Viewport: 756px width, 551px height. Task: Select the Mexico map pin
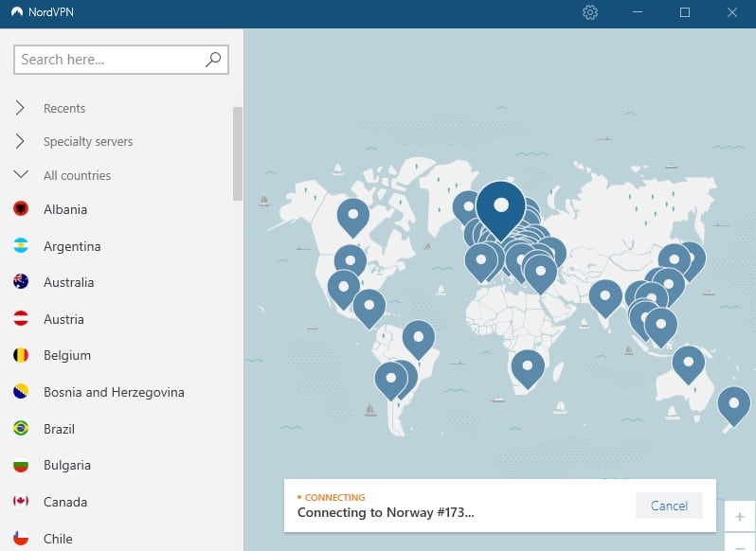[x=343, y=287]
